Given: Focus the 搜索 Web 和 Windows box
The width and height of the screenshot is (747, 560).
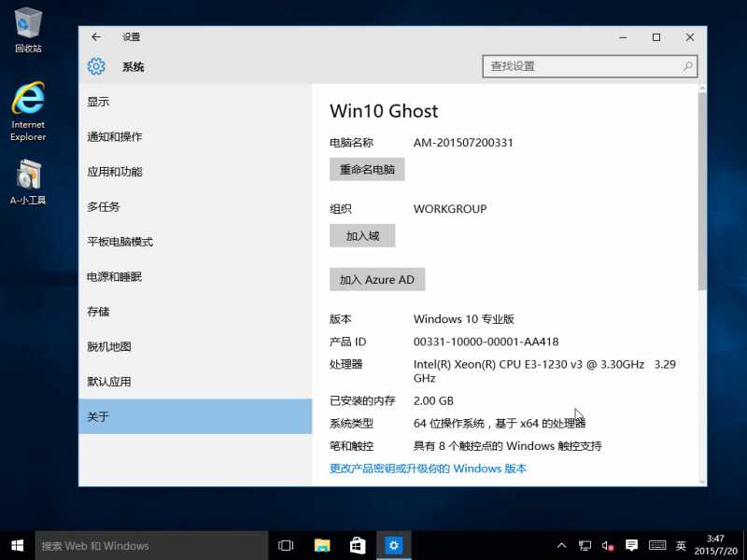Looking at the screenshot, I should (x=151, y=546).
